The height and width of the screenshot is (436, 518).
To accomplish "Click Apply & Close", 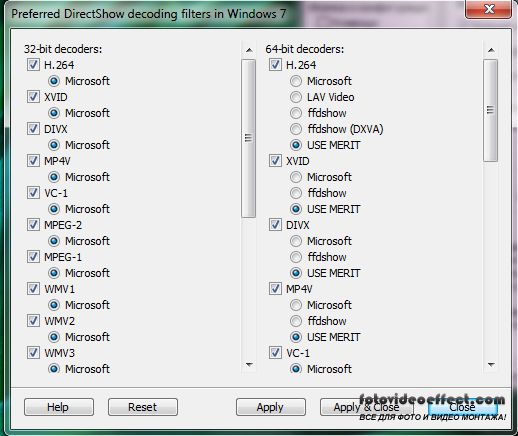I will [x=366, y=407].
